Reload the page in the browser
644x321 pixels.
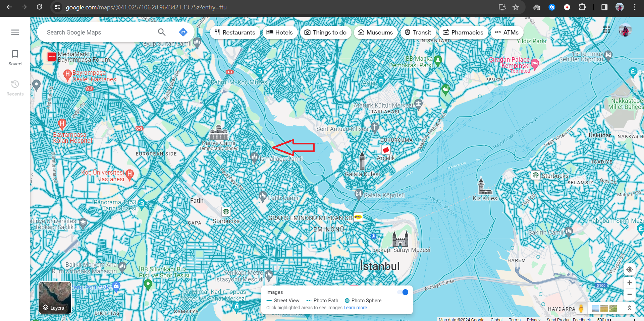pyautogui.click(x=39, y=7)
